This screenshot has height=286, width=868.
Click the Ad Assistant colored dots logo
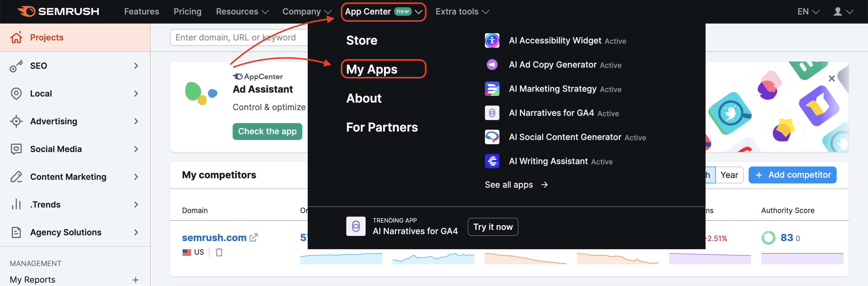pos(201,93)
